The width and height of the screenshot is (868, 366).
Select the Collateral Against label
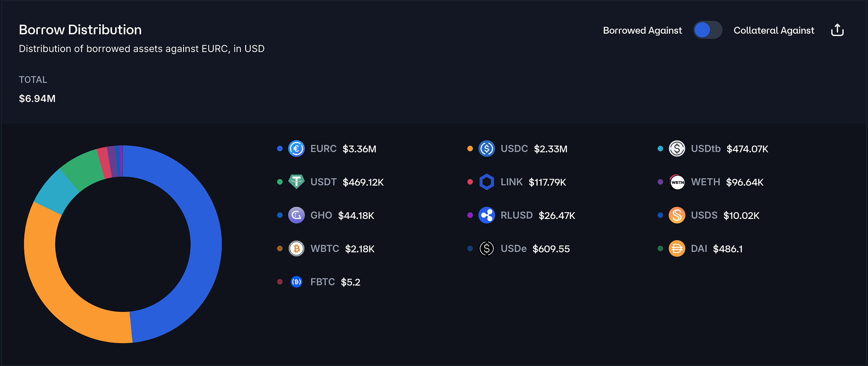pos(774,30)
